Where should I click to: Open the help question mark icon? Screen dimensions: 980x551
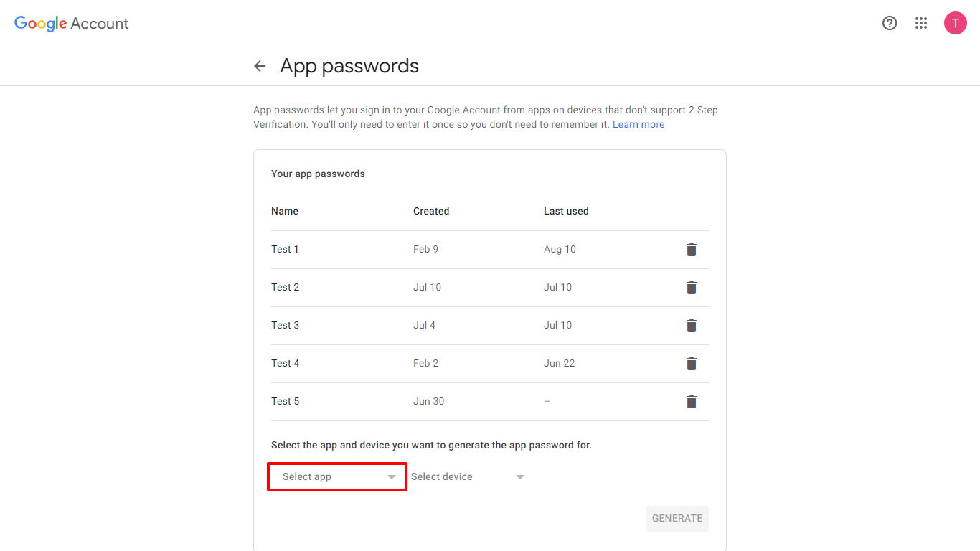pyautogui.click(x=890, y=23)
